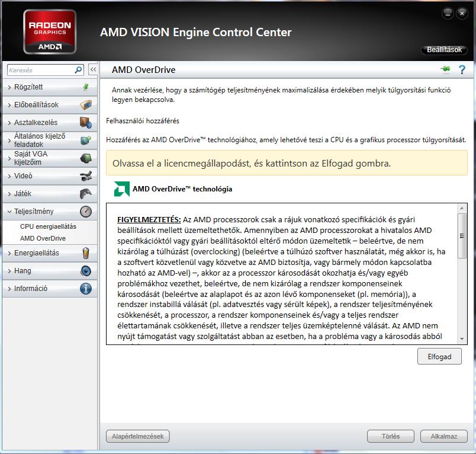The image size is (476, 454).
Task: Click the Radeon Graphics AMD logo
Action: pyautogui.click(x=50, y=32)
